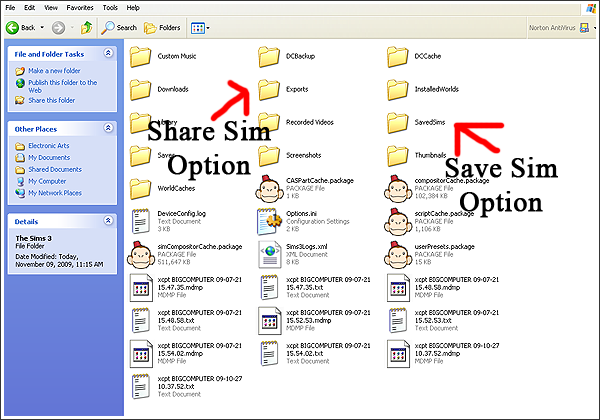Viewport: 600px width, 420px height.
Task: Select the Sims3Logs.xml document icon
Action: 269,254
